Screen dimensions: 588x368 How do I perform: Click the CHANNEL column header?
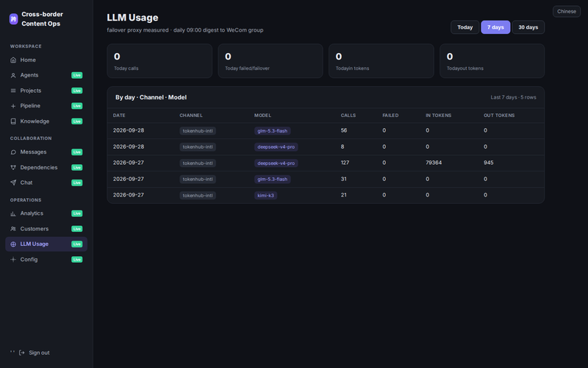pos(191,116)
